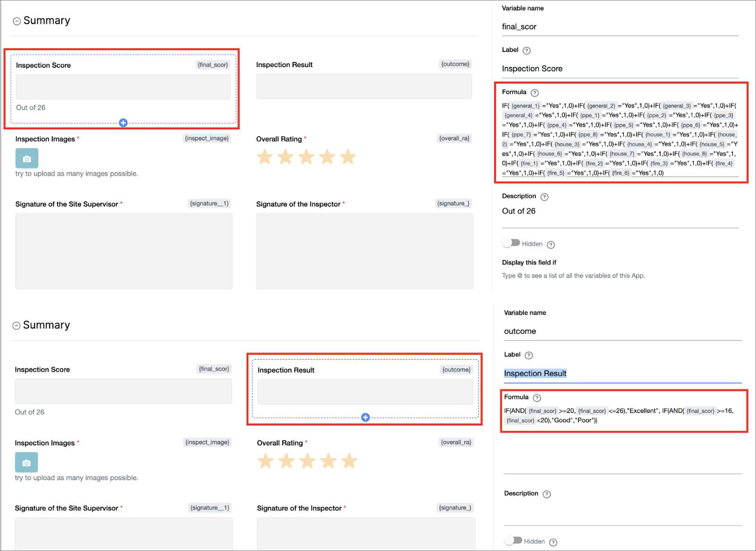Viewport: 756px width, 551px height.
Task: Click {signature__1} variable tag in upper Summary
Action: pyautogui.click(x=209, y=203)
